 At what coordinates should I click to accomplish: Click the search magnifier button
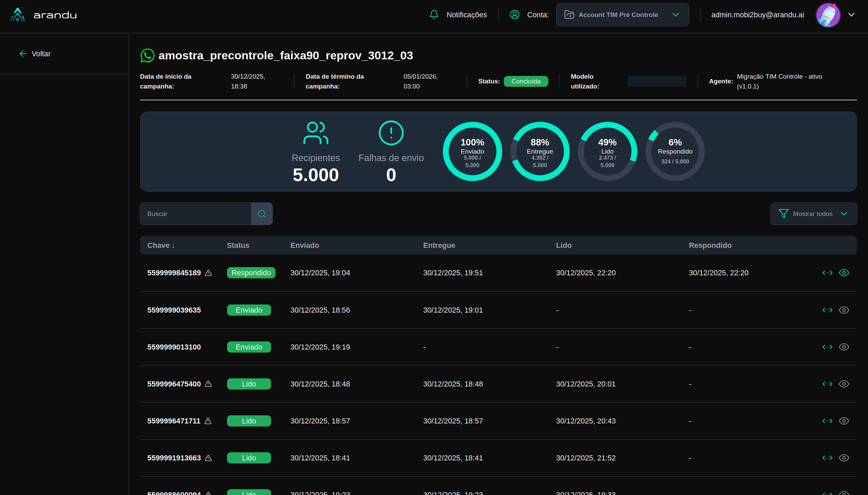pos(262,214)
